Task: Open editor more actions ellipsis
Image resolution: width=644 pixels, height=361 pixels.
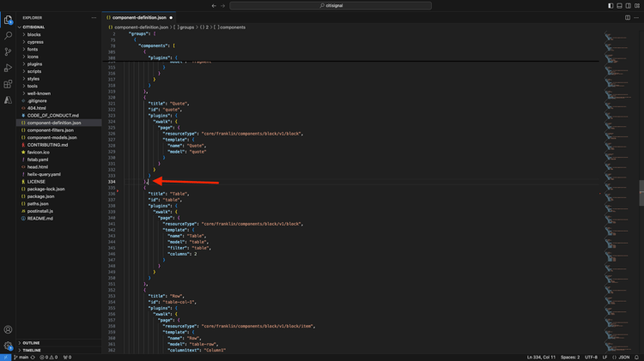Action: click(636, 18)
